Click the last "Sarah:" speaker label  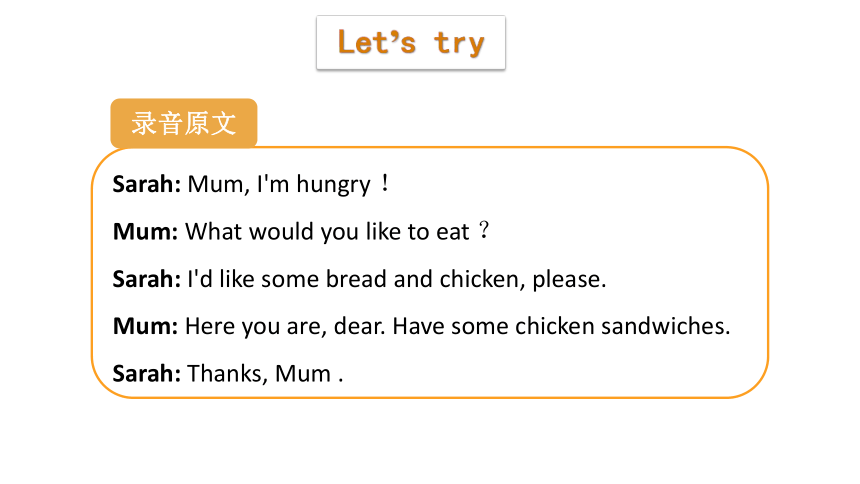(146, 374)
